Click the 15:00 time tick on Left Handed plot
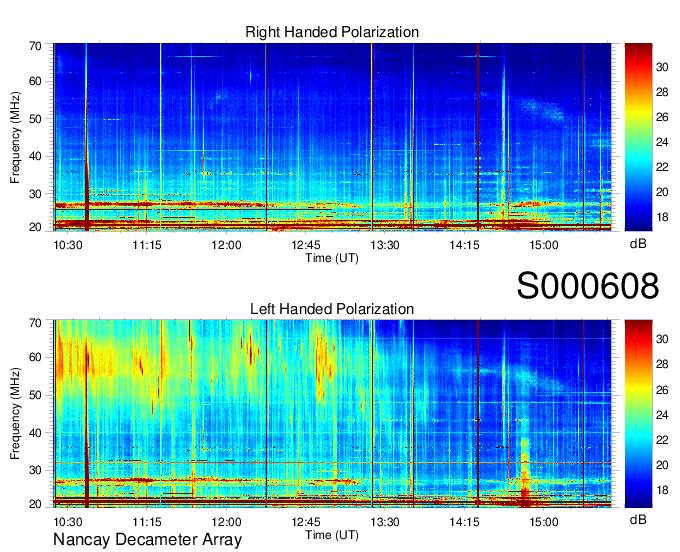Image resolution: width=680 pixels, height=552 pixels. coord(544,522)
